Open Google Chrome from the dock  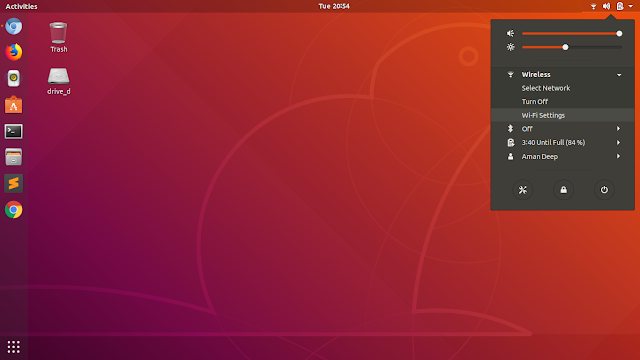pyautogui.click(x=13, y=210)
